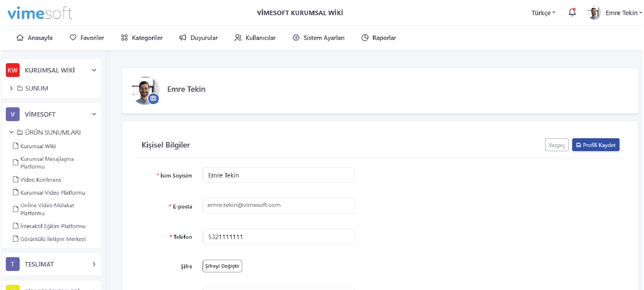Click the Profili Kaydet button

(596, 145)
